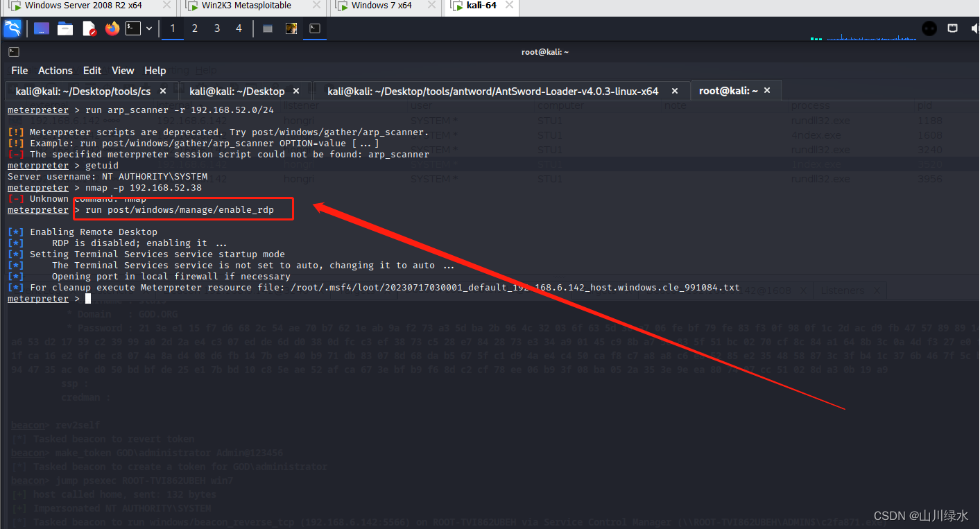The height and width of the screenshot is (529, 980).
Task: Switch to workspace 3
Action: click(x=217, y=28)
